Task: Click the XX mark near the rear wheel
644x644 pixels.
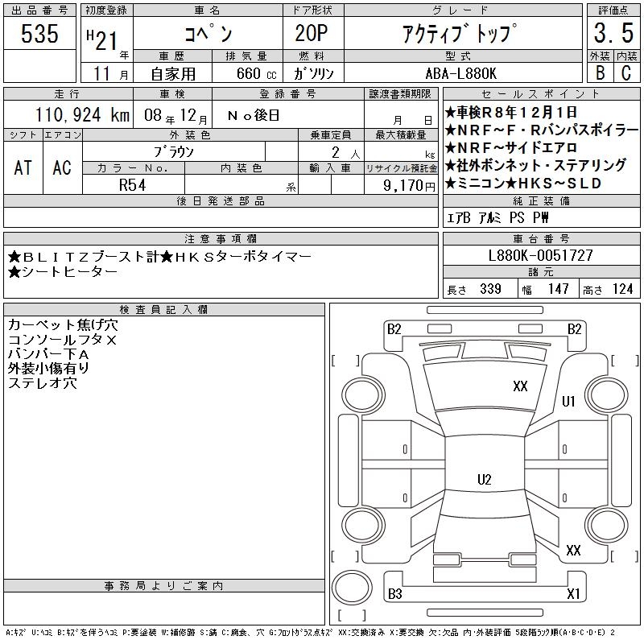Action: tap(573, 551)
